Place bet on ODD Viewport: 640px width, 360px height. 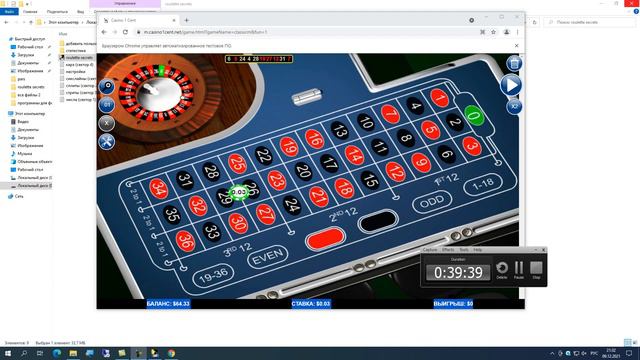432,201
